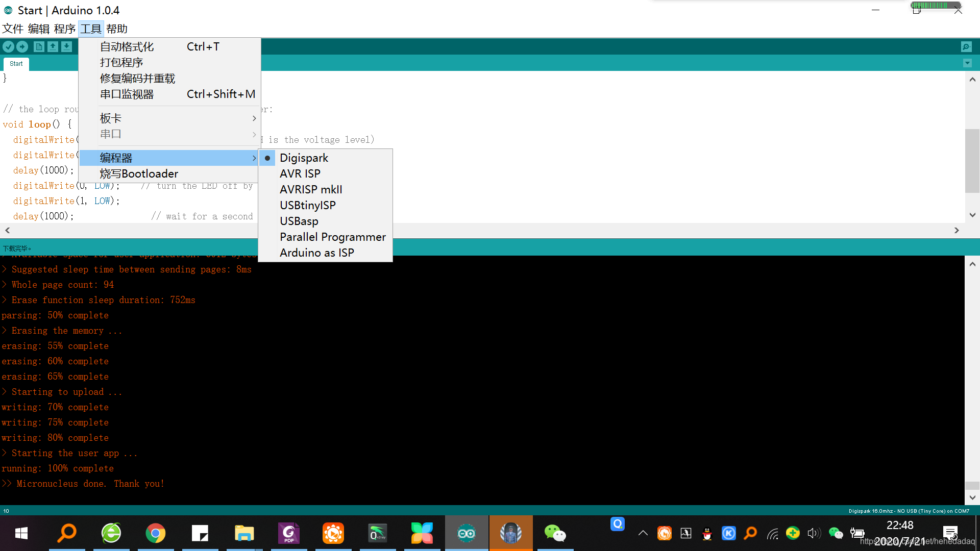Choose 串口监视器 menu entry
980x551 pixels.
[x=170, y=94]
